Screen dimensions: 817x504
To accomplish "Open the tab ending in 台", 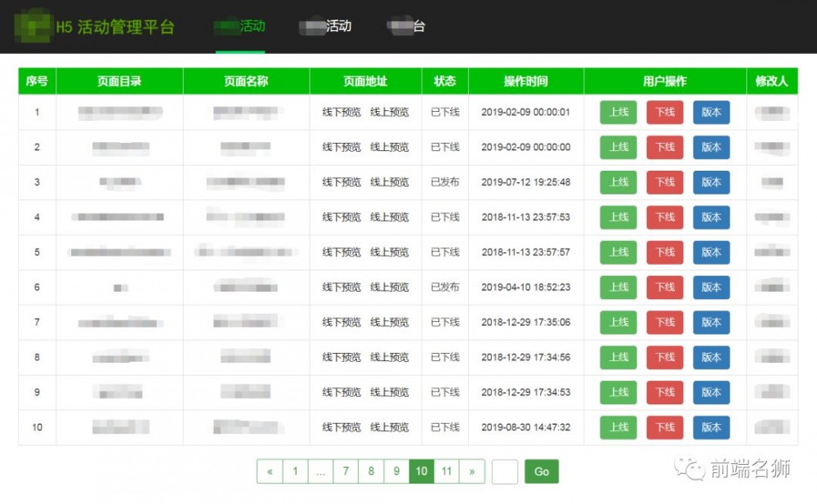I will (406, 26).
